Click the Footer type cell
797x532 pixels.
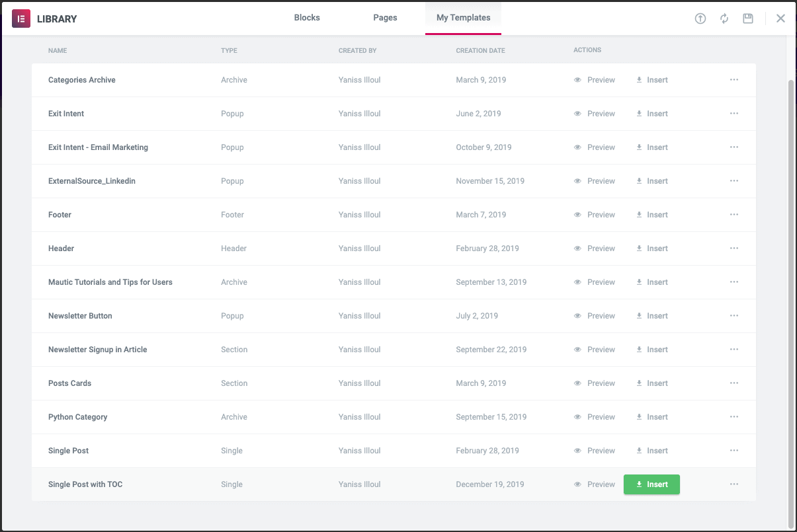point(232,215)
